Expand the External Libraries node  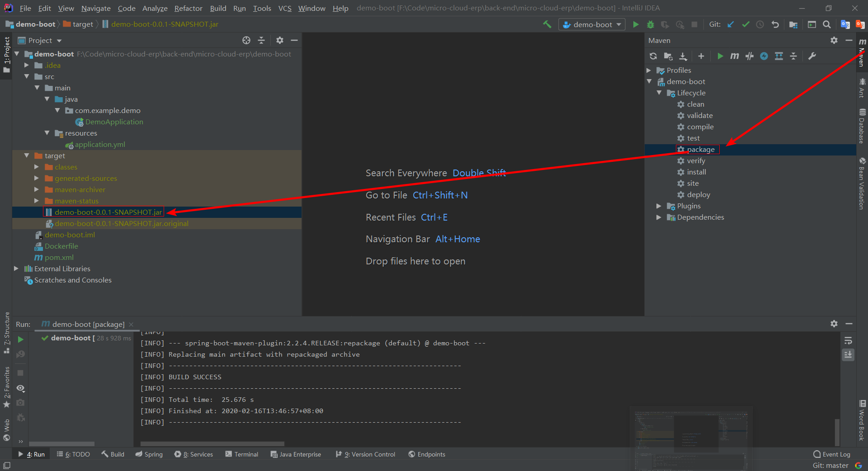pyautogui.click(x=16, y=268)
